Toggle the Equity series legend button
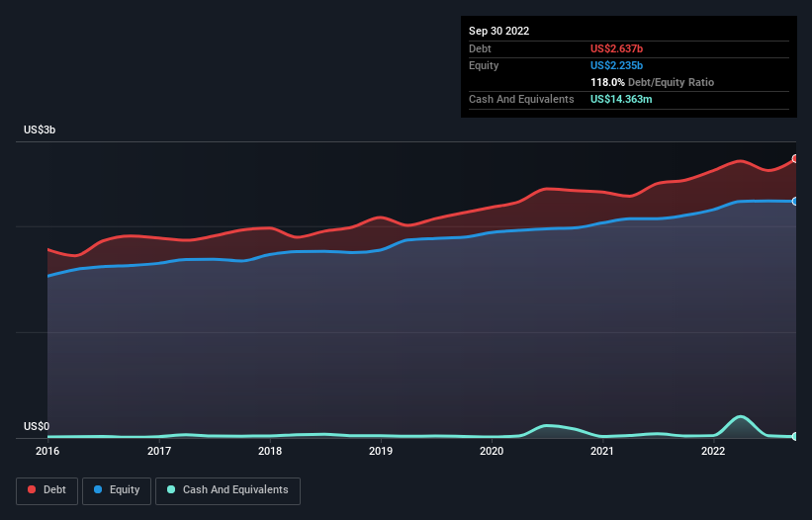This screenshot has height=520, width=812. (117, 490)
